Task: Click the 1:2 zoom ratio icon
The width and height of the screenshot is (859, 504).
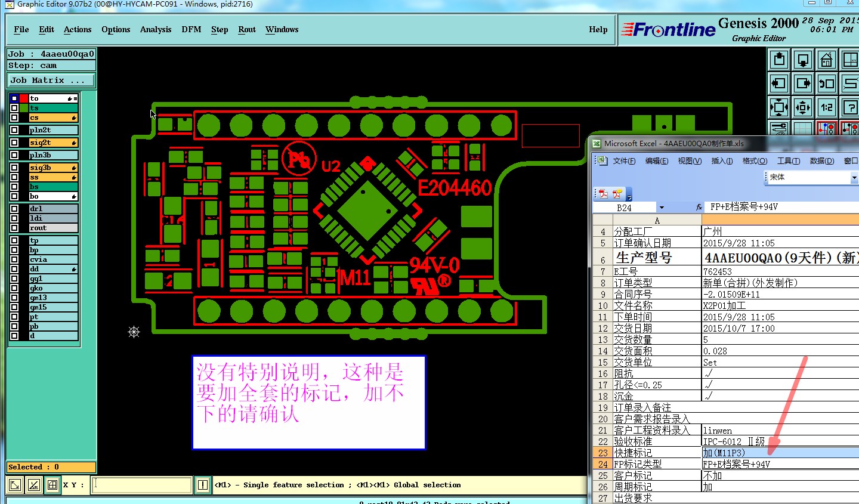Action: (827, 107)
